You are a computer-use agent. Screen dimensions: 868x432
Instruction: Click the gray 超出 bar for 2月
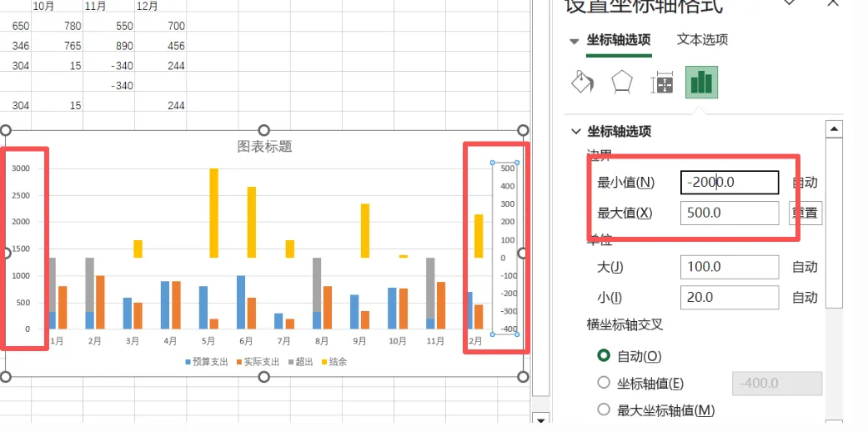click(x=90, y=284)
